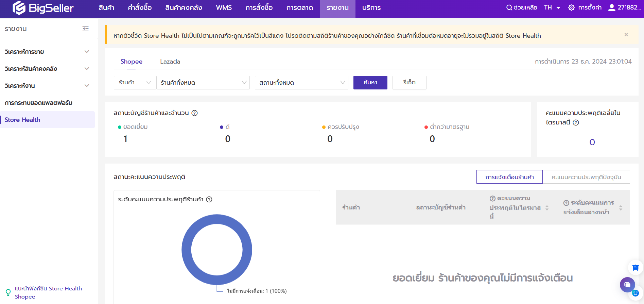Screen dimensions: 644x304
Task: Dismiss the yellow Store Health notice banner
Action: tap(626, 35)
